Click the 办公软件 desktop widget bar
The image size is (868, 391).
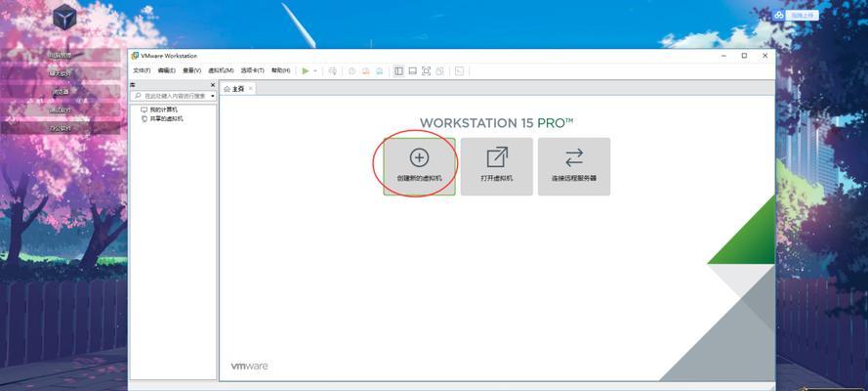61,128
